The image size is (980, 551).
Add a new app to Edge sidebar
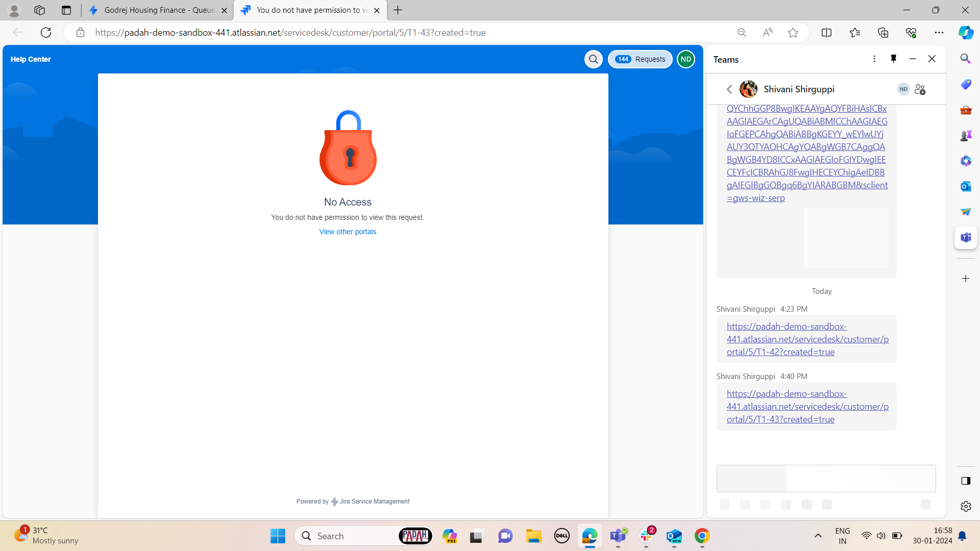[965, 279]
